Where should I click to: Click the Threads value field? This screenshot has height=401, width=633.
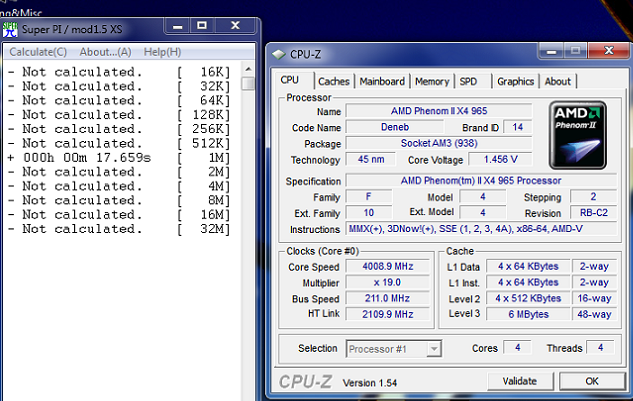tap(600, 347)
